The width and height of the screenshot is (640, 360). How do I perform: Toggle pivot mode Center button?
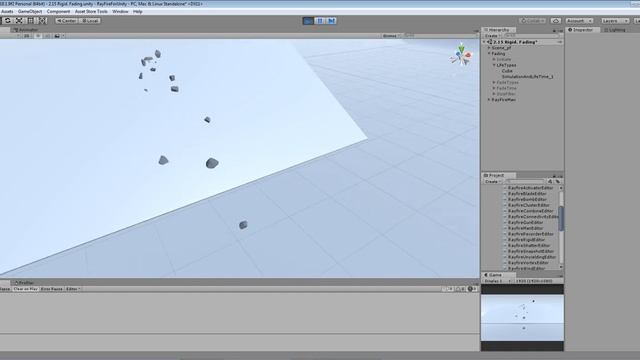[x=67, y=20]
